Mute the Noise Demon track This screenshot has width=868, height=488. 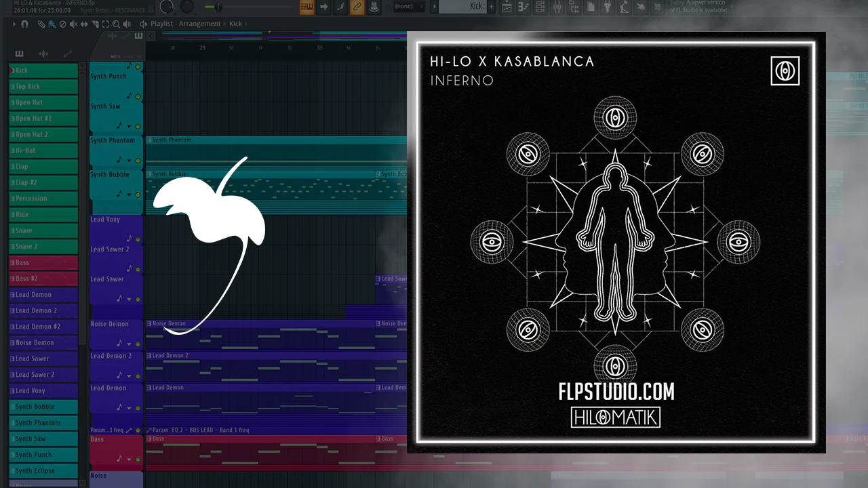(138, 344)
